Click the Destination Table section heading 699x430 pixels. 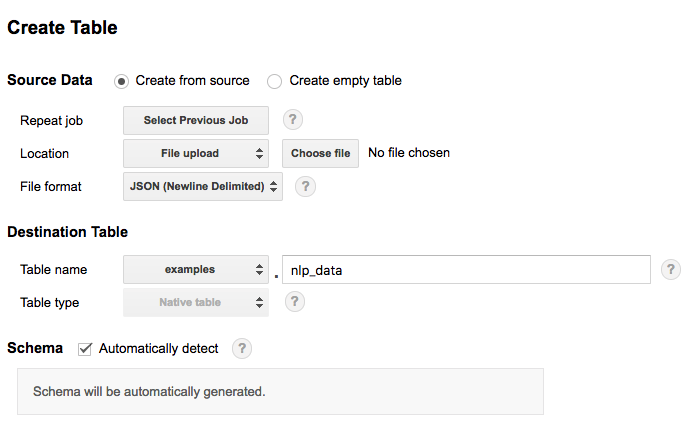(x=67, y=232)
